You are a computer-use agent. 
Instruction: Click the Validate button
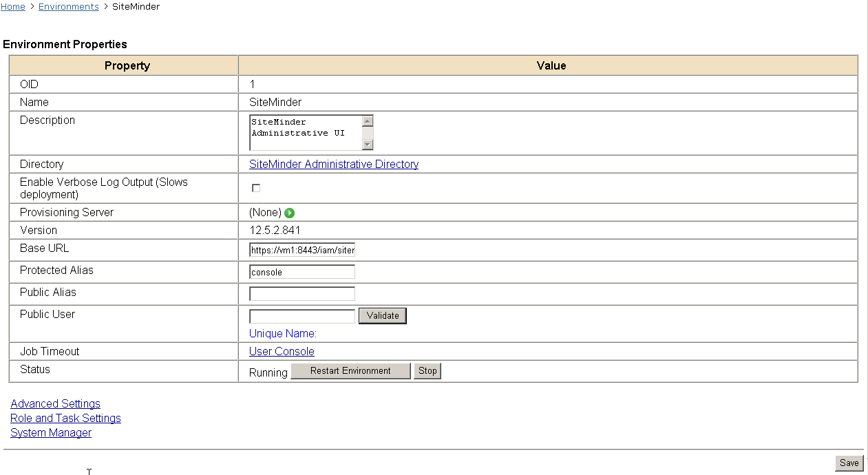pos(383,315)
